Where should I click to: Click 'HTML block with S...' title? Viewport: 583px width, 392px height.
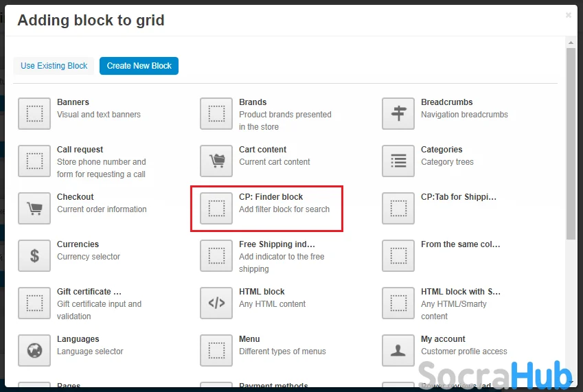(x=461, y=292)
